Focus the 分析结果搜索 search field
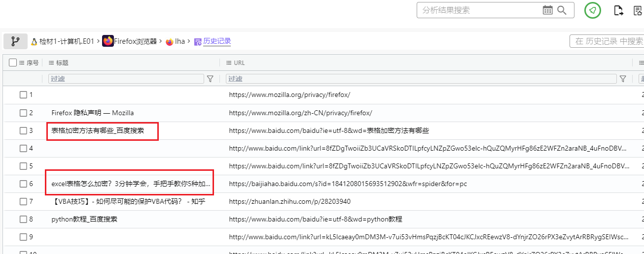644x254 pixels. (478, 10)
